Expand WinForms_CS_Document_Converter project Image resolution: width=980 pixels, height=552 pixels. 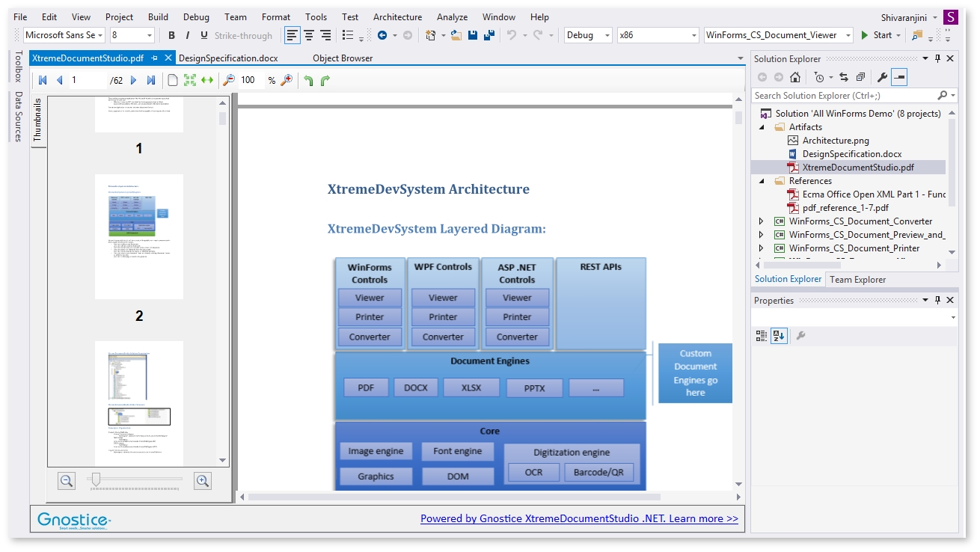coord(762,221)
